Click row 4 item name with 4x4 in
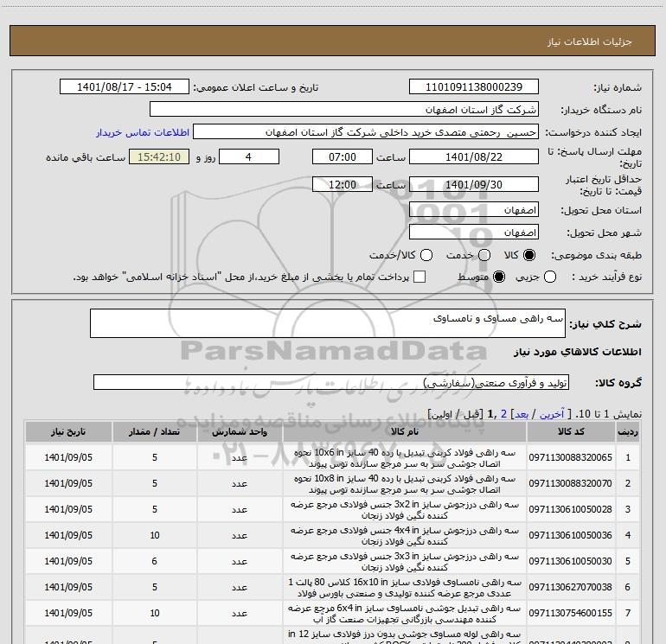This screenshot has height=644, width=666. (405, 536)
